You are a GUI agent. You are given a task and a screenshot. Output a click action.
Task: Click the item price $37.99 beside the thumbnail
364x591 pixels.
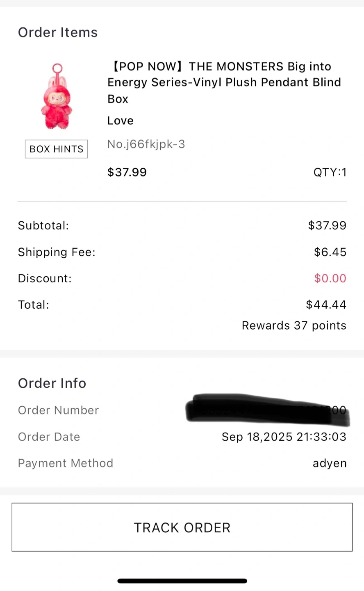[127, 172]
